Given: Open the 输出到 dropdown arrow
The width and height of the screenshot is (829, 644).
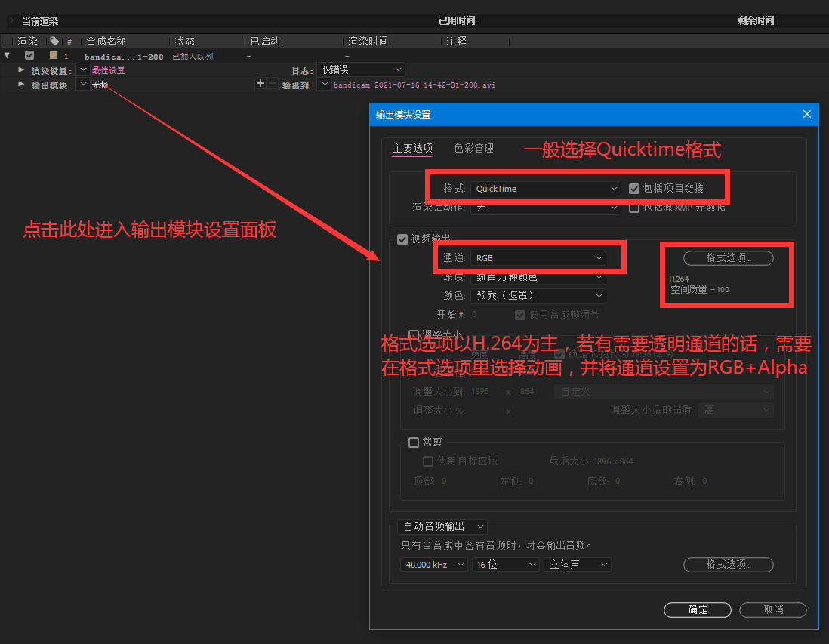Looking at the screenshot, I should point(325,84).
